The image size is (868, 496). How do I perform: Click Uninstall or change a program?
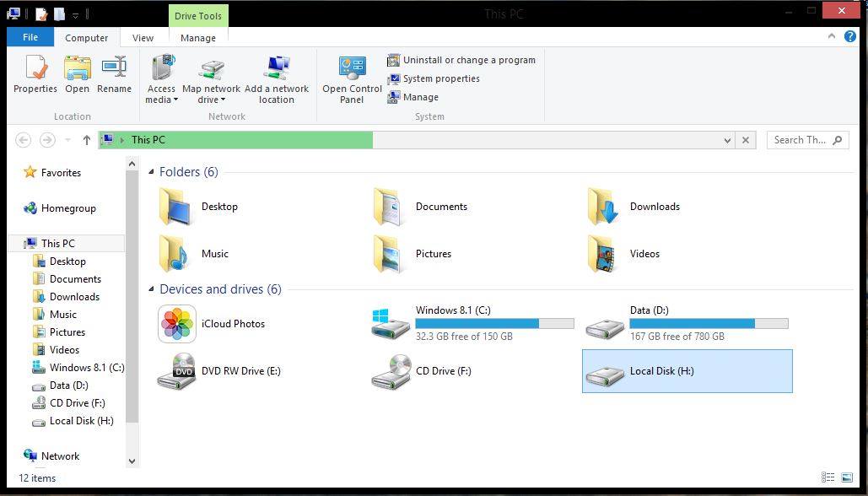click(461, 60)
